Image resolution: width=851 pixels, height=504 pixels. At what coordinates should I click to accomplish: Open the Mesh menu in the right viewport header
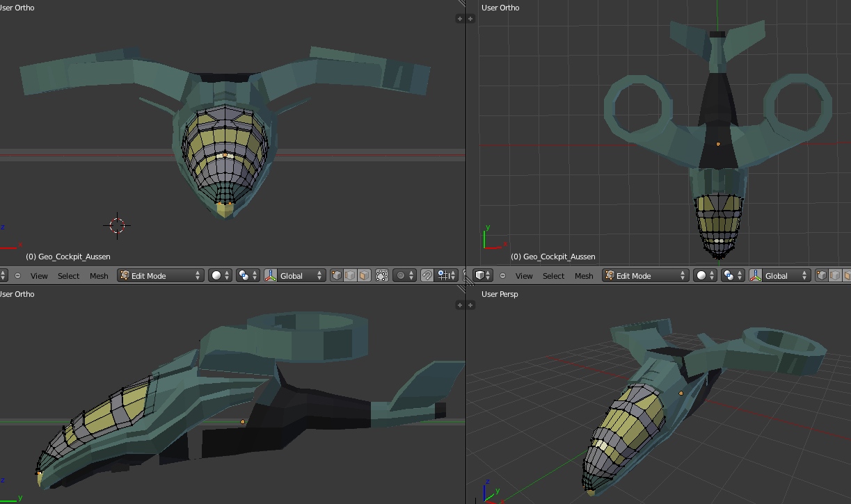584,276
